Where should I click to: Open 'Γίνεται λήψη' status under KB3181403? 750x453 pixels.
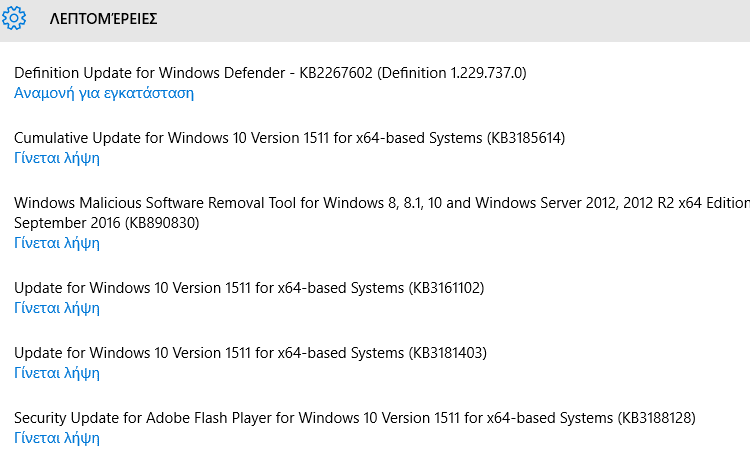pos(57,373)
